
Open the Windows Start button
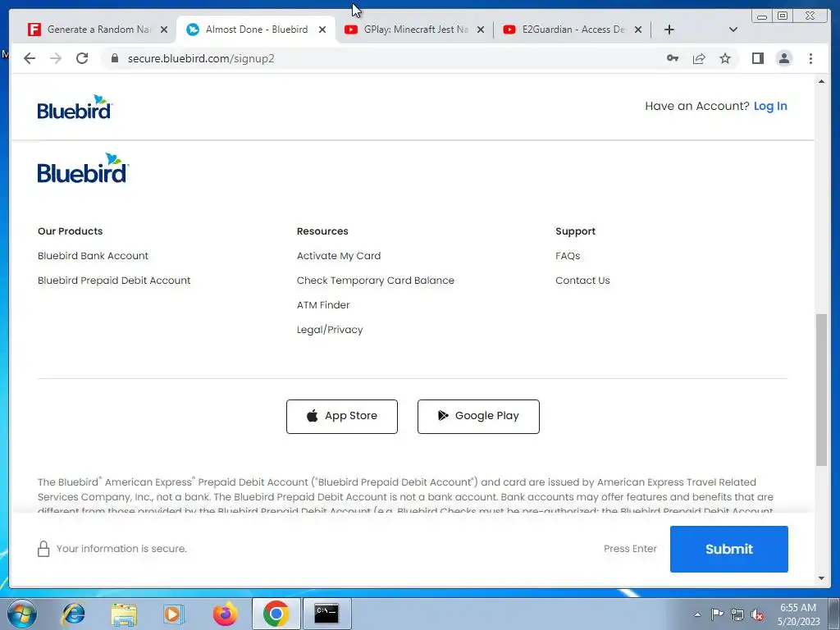22,614
